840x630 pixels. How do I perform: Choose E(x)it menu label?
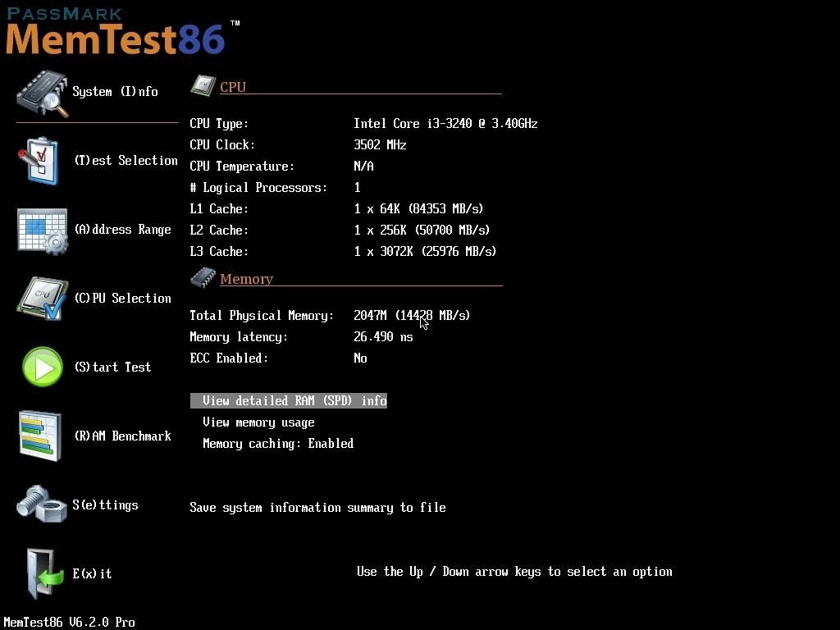(92, 573)
